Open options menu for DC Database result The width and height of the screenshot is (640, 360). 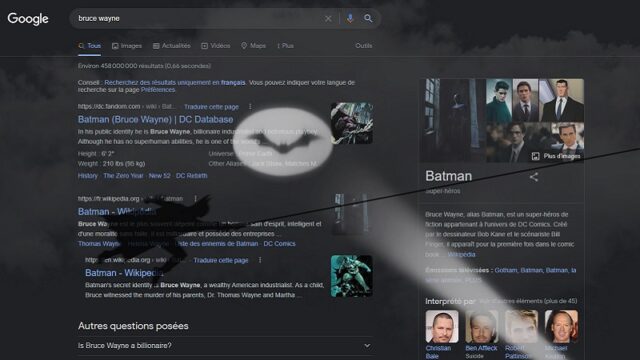pyautogui.click(x=250, y=107)
